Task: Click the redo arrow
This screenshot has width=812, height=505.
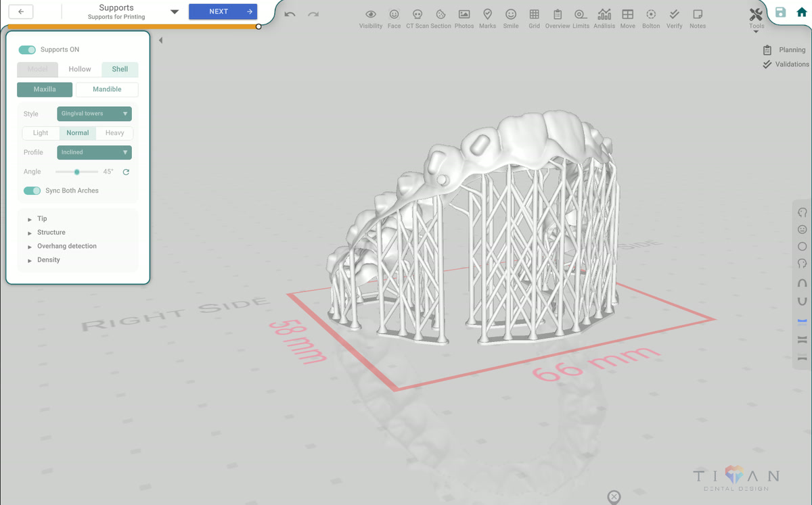Action: click(313, 14)
